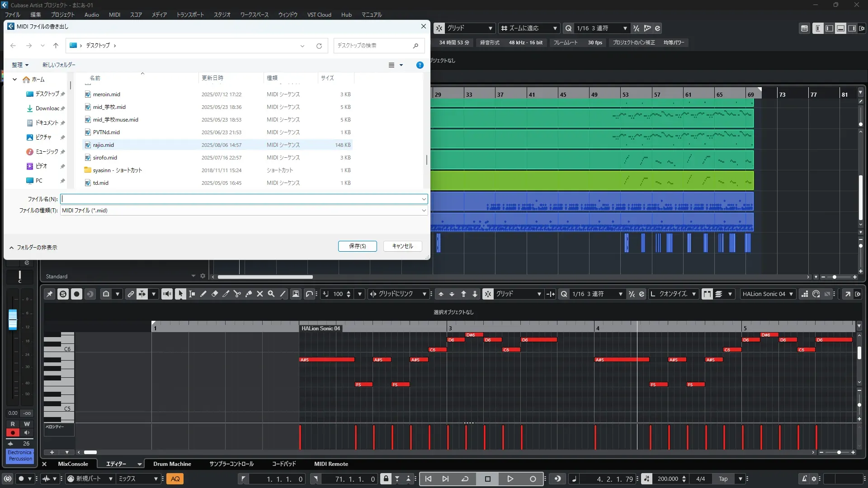The width and height of the screenshot is (868, 488).
Task: Click the Cancel button in dialog
Action: tap(402, 246)
